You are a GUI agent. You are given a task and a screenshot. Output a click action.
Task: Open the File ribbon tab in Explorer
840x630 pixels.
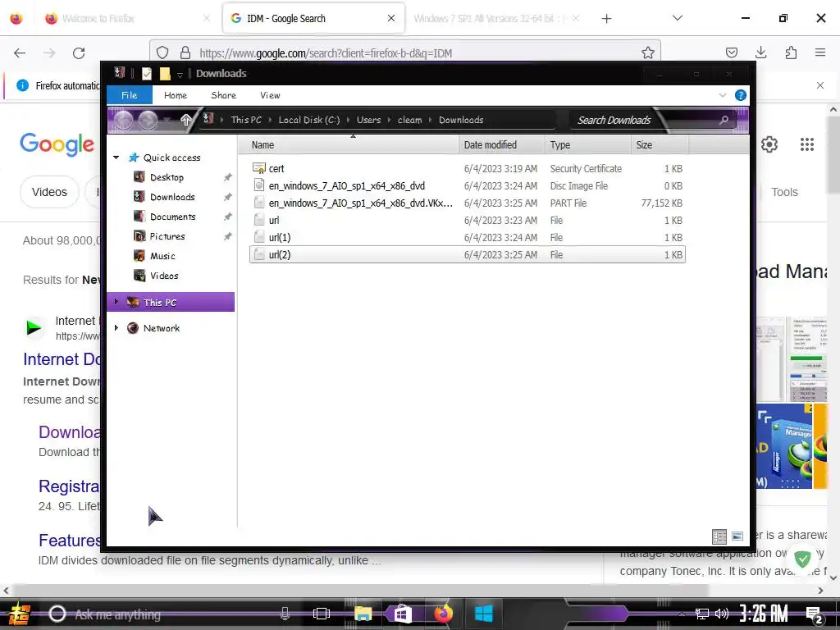(129, 95)
